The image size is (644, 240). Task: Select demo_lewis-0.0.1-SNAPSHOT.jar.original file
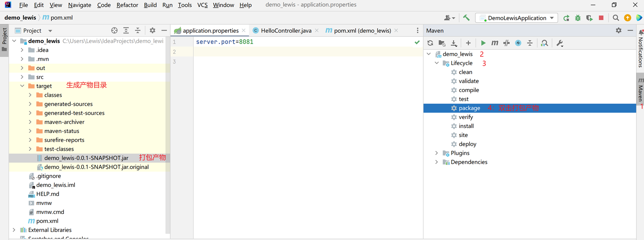click(x=96, y=167)
